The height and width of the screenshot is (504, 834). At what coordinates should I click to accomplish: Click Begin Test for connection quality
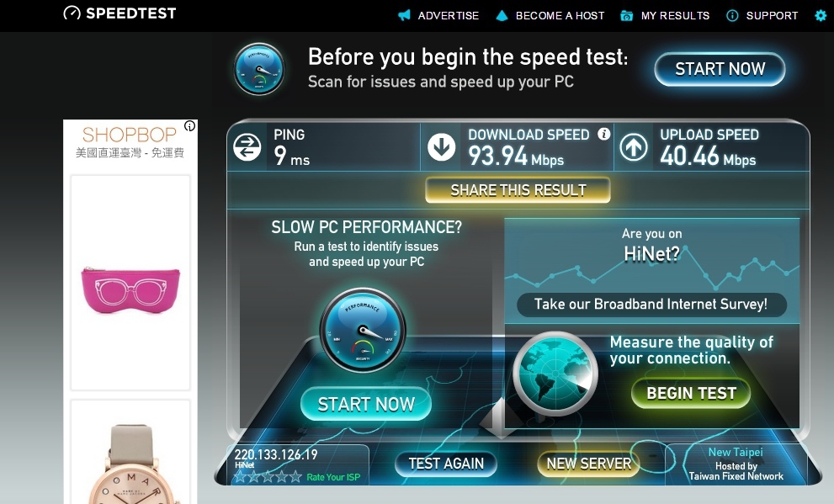(x=691, y=393)
